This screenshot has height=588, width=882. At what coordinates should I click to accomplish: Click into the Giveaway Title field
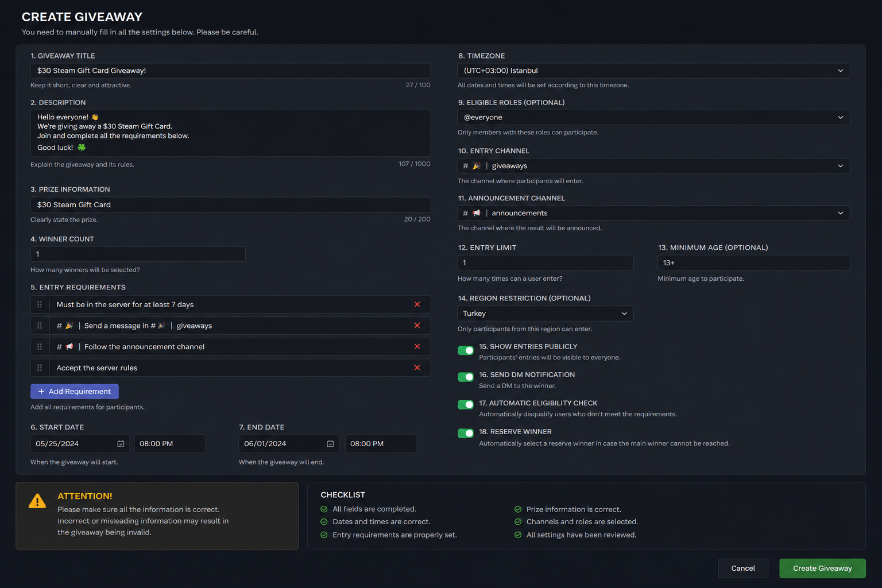pyautogui.click(x=230, y=71)
